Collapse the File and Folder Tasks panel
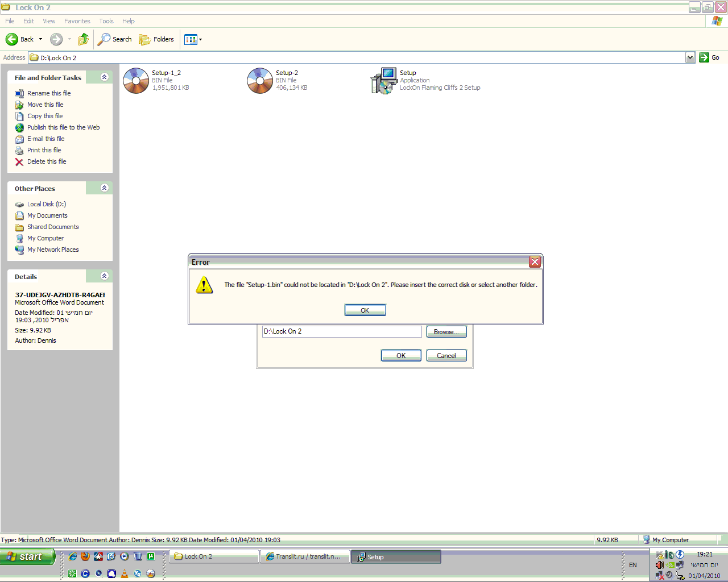The height and width of the screenshot is (582, 728). (x=104, y=77)
